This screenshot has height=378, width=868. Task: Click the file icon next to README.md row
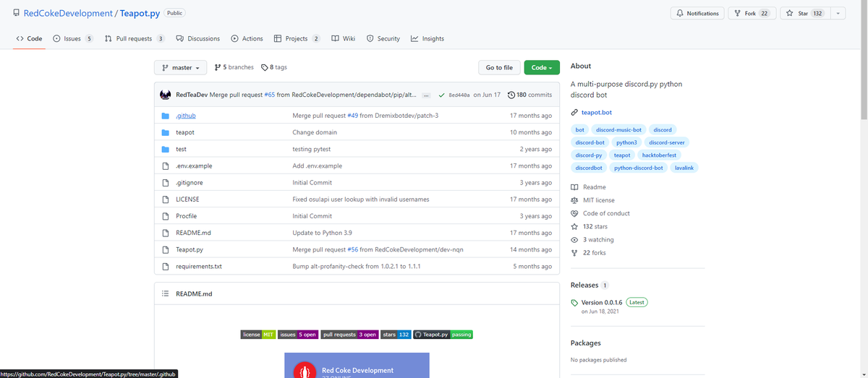[x=165, y=233]
